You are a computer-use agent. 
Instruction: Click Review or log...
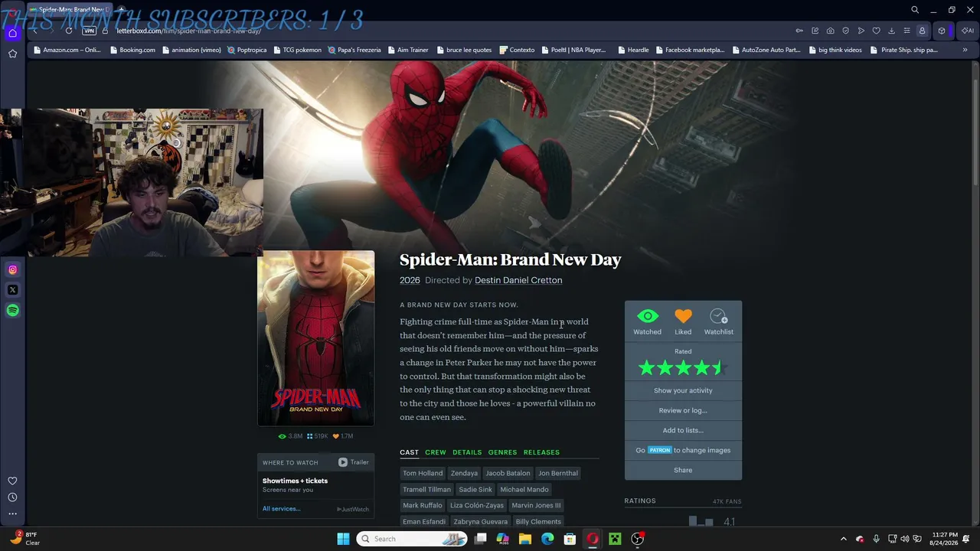(x=683, y=410)
